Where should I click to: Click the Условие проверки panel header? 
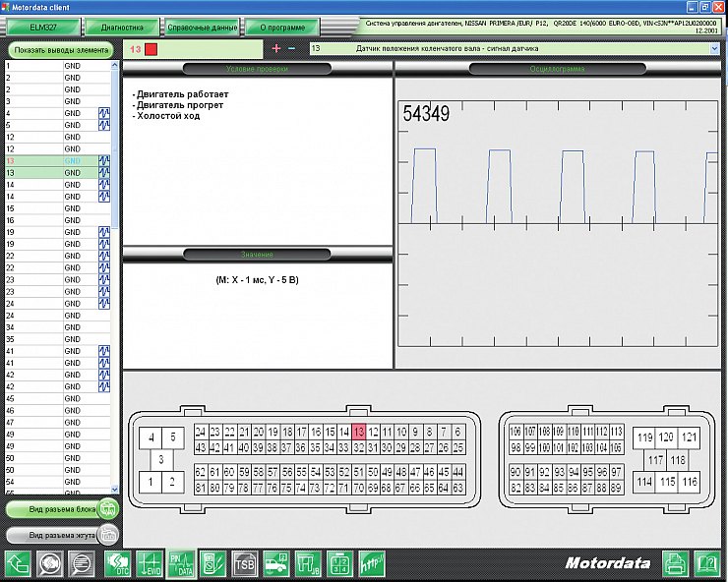257,69
